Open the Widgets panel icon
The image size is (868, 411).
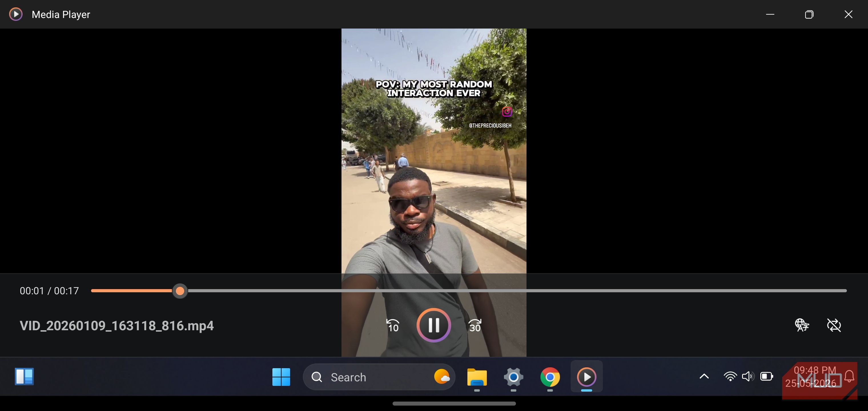(24, 376)
